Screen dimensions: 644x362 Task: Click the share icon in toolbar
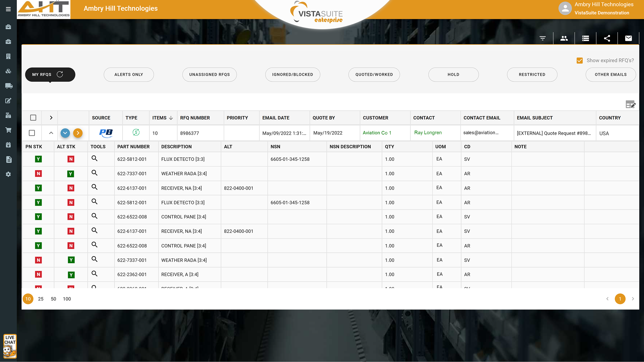click(x=607, y=39)
